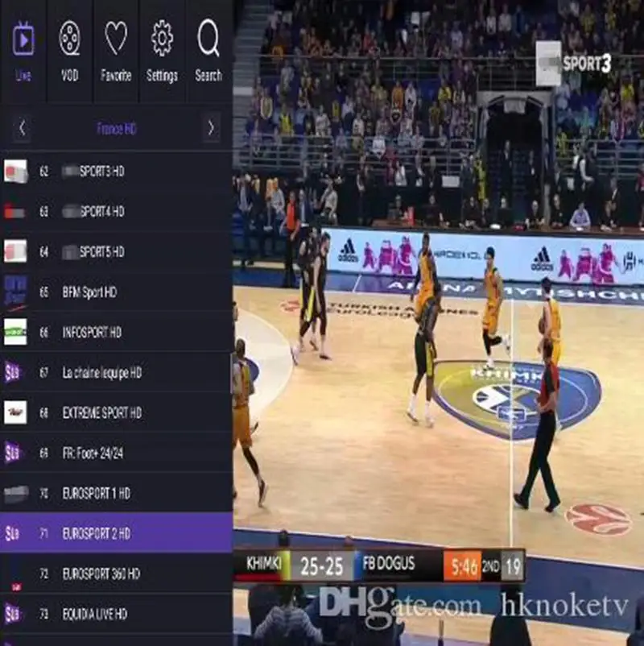The height and width of the screenshot is (646, 644).
Task: Click the live basketball video preview
Action: click(438, 323)
